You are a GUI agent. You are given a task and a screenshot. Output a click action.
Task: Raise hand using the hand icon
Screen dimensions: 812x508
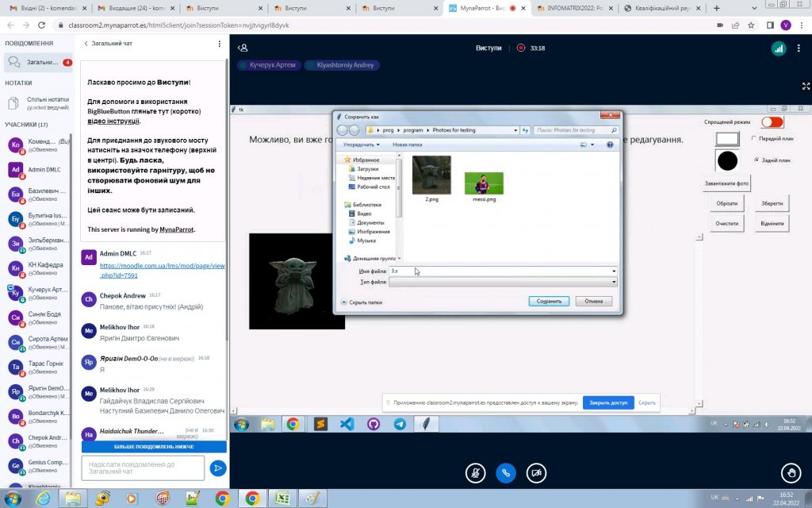(790, 473)
